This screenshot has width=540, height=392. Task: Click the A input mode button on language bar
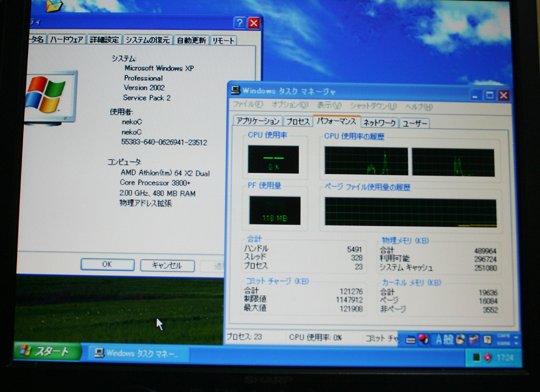438,340
